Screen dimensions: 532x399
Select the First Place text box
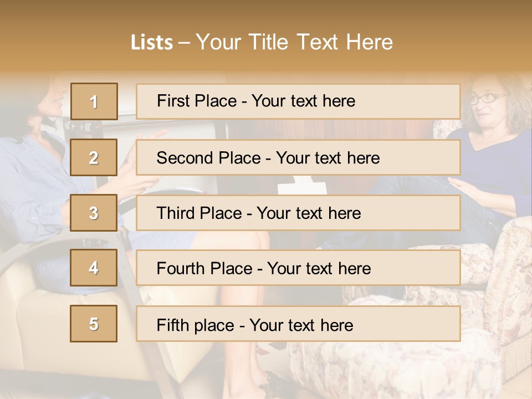(298, 101)
